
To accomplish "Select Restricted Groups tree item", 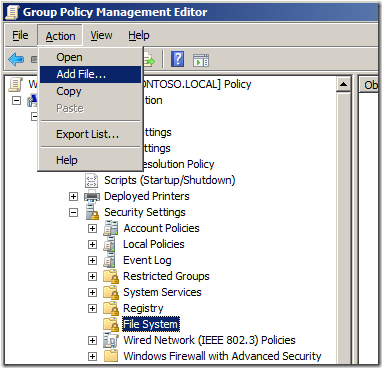I will pos(166,276).
